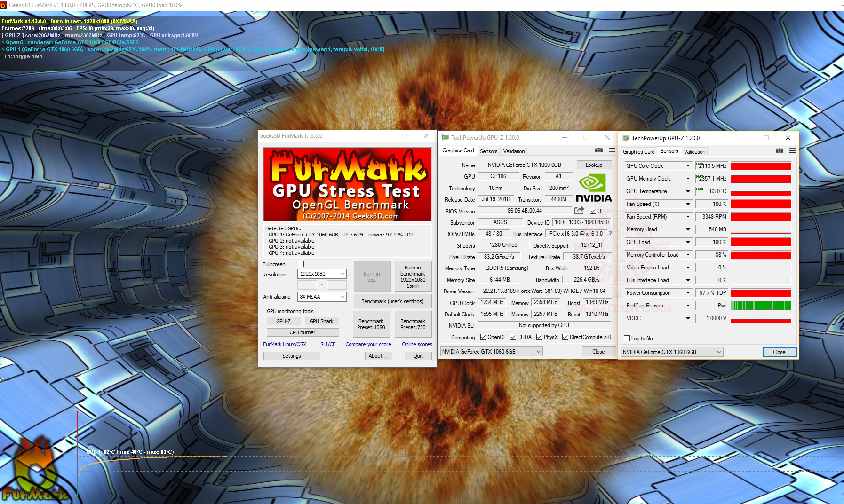Toggle the UEFI checkbox
The width and height of the screenshot is (844, 504).
point(593,211)
